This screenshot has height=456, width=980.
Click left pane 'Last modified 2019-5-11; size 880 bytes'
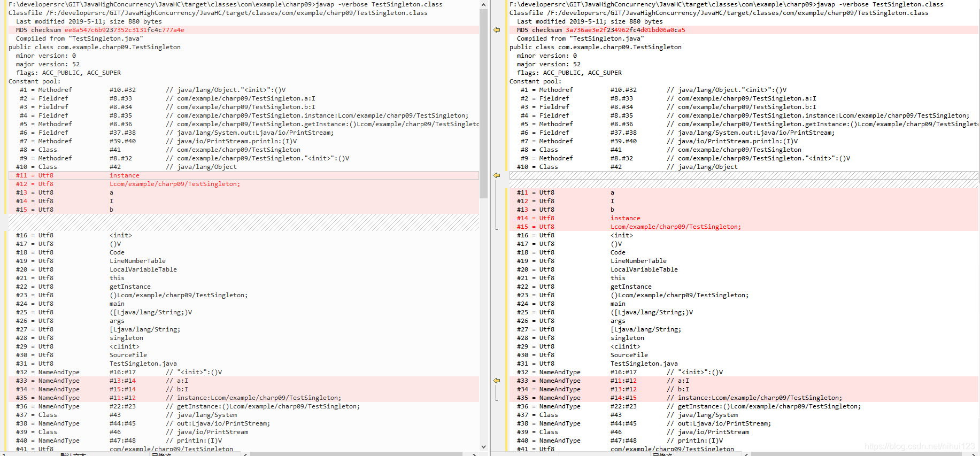point(89,21)
